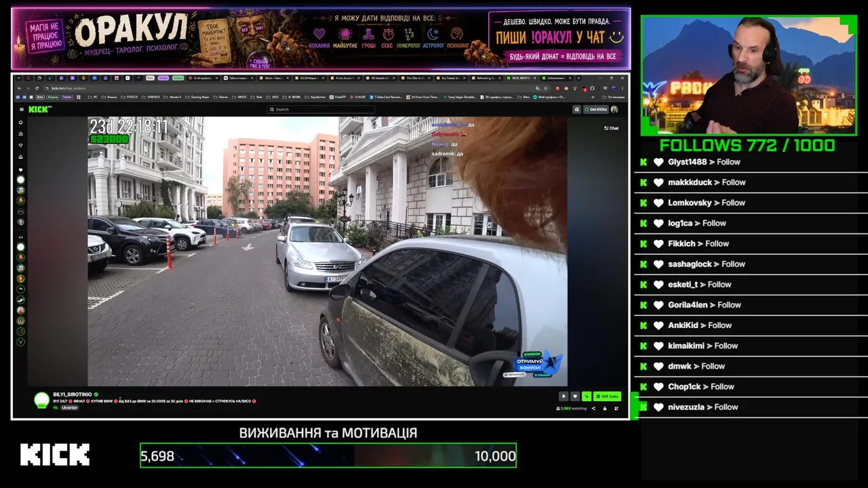Click the Following heart icon in Kick sidebar

pyautogui.click(x=20, y=145)
